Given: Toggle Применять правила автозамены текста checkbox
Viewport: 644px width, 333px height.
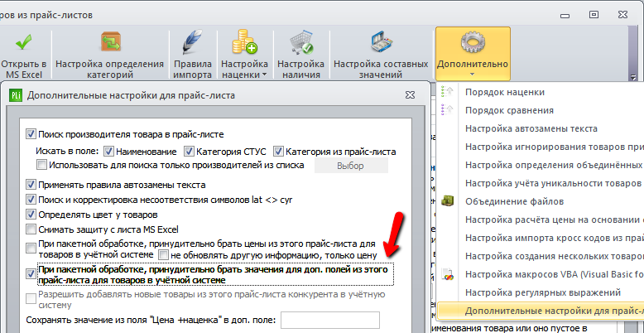Looking at the screenshot, I should point(31,185).
